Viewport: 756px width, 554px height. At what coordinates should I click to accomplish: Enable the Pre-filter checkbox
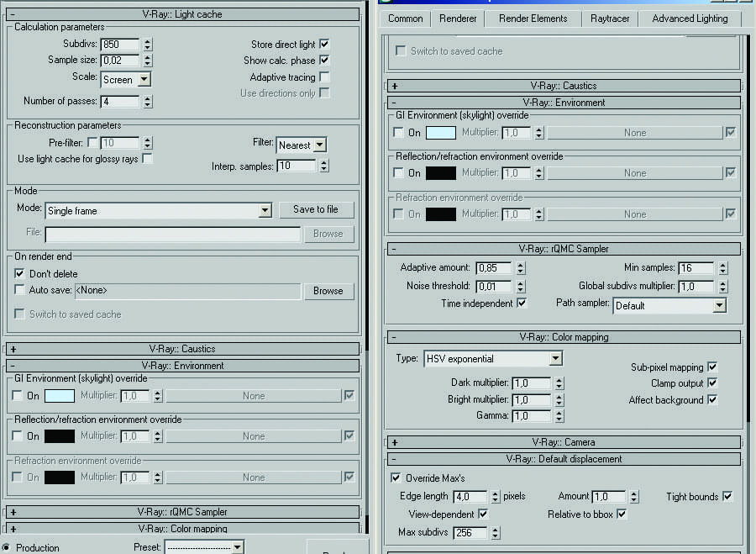click(92, 142)
